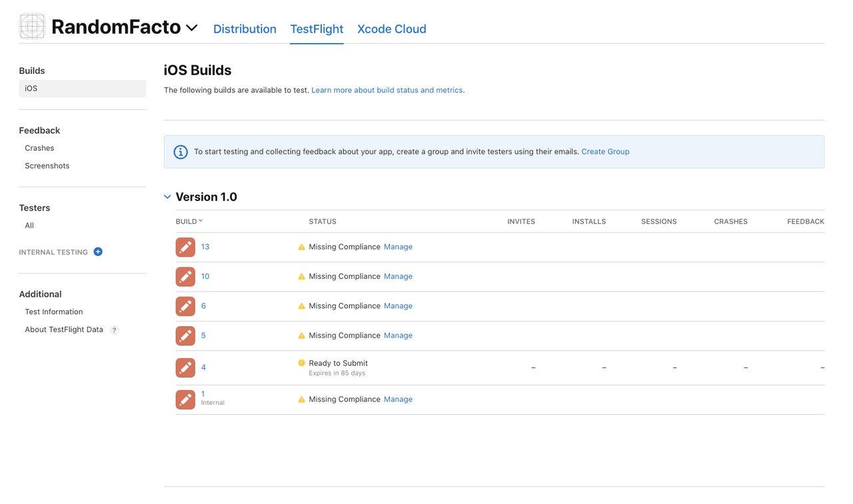853x504 pixels.
Task: Add an internal testing group with plus icon
Action: point(98,252)
